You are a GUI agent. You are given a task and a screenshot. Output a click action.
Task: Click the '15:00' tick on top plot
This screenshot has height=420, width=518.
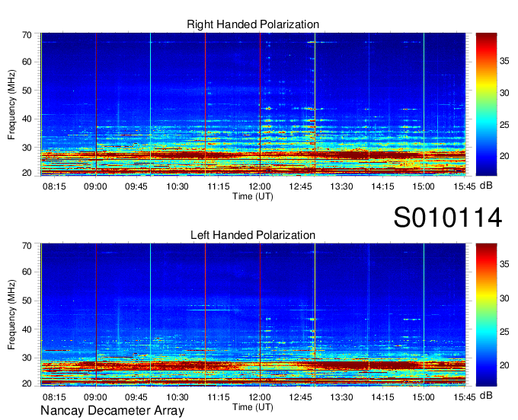click(424, 186)
